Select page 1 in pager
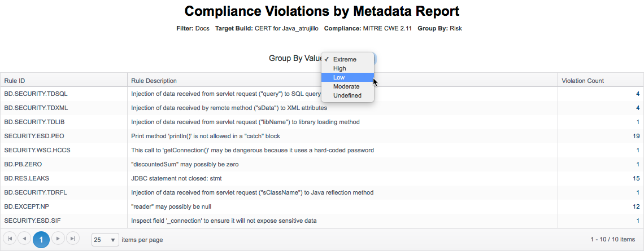 point(41,240)
